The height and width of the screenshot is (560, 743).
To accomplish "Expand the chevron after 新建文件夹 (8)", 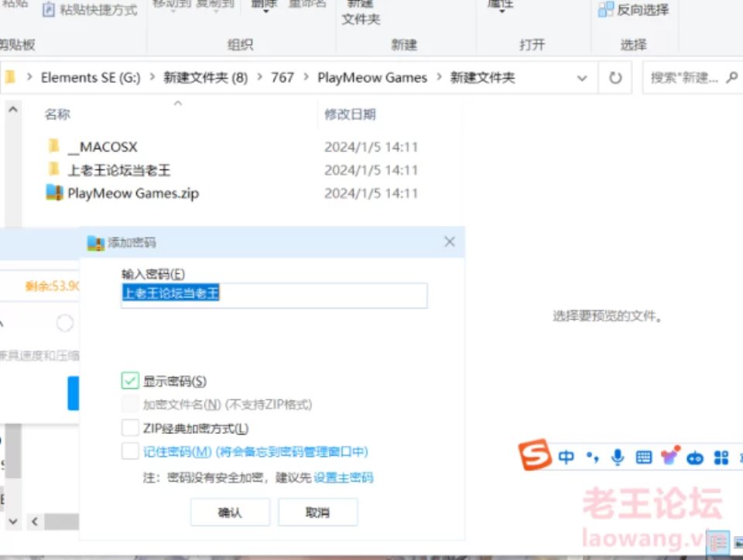I will (260, 77).
